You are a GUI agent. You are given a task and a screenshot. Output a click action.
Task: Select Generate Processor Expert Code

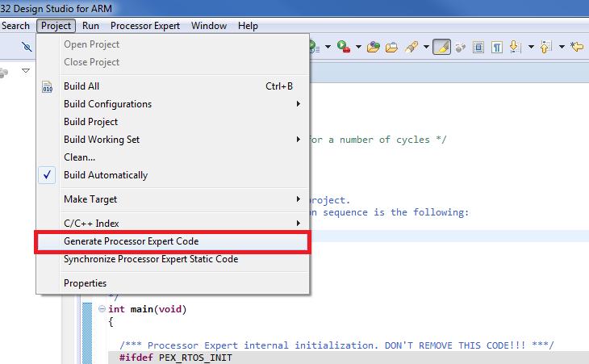coord(131,241)
